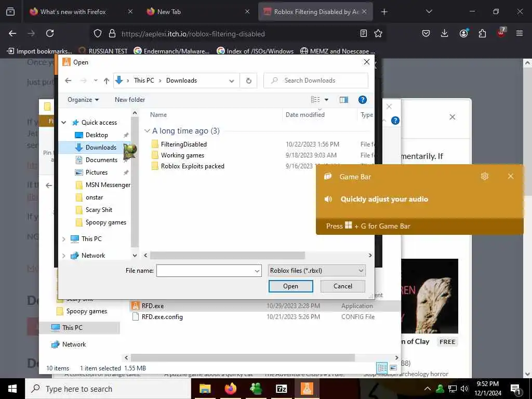Viewport: 532px width, 399px height.
Task: Select RFD.exe.config in the background Explorer
Action: tap(162, 317)
